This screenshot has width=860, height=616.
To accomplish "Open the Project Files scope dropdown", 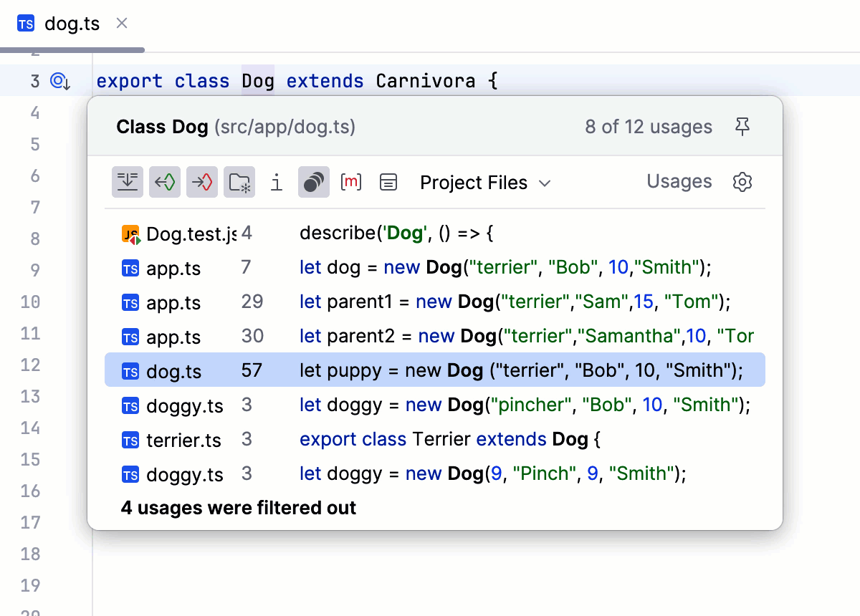I will click(485, 183).
